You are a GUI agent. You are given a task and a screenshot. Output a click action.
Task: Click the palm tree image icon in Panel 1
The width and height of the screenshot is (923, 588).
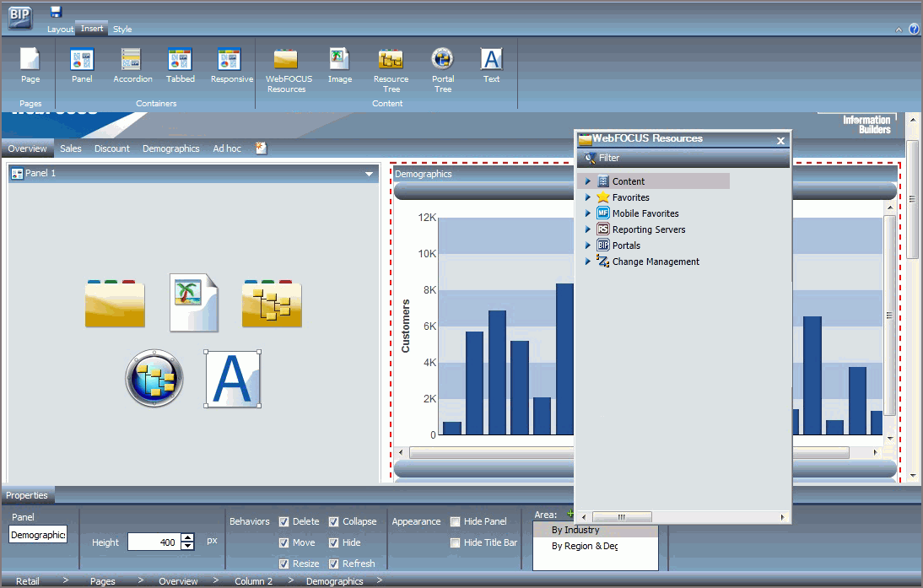(x=194, y=303)
